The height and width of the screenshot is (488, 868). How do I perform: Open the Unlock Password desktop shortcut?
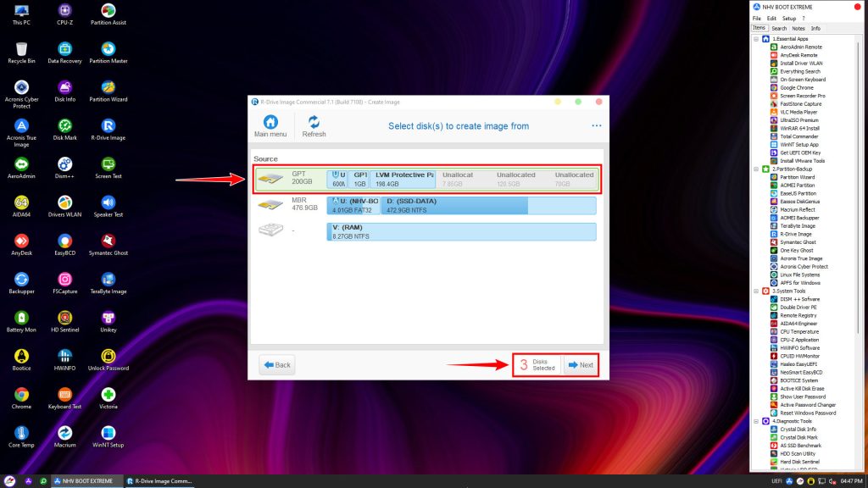tap(108, 359)
